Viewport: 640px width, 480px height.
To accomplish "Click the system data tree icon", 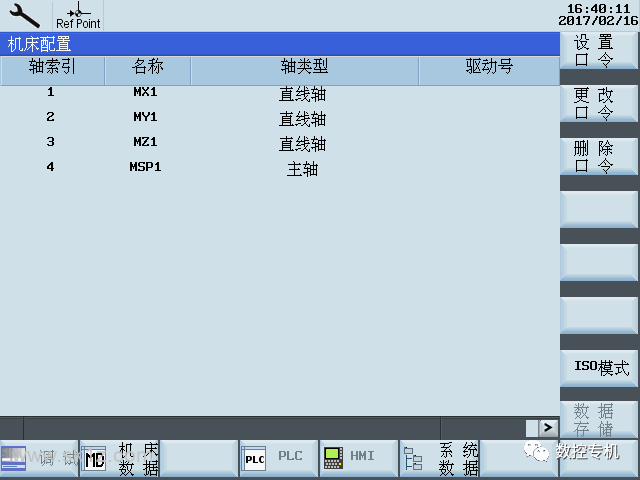I will [413, 458].
